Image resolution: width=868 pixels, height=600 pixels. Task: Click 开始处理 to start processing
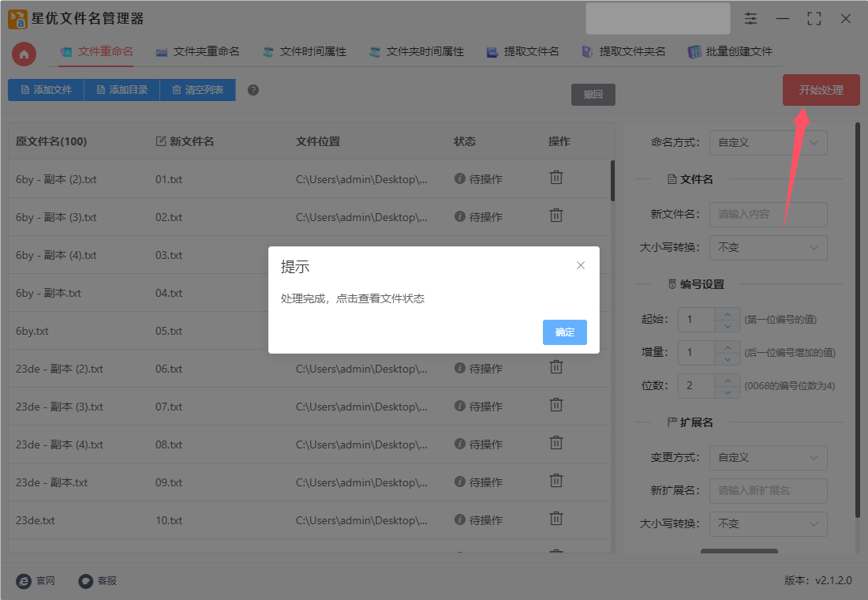821,90
